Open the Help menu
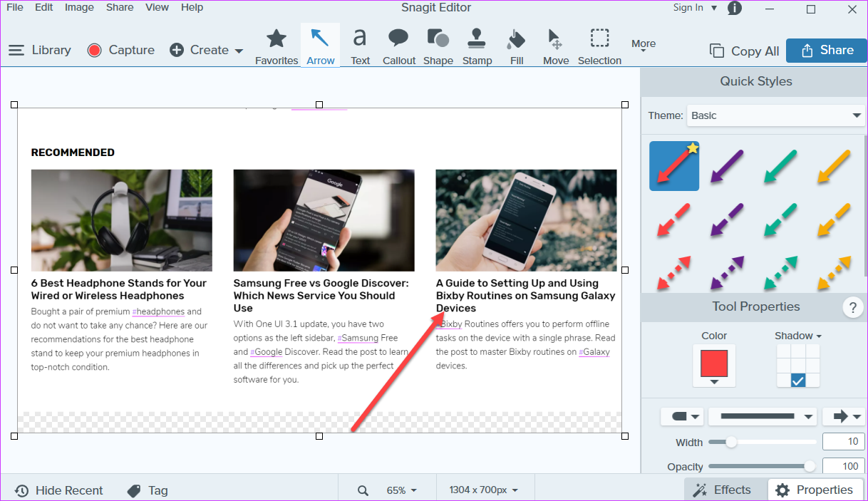868x501 pixels. tap(192, 7)
